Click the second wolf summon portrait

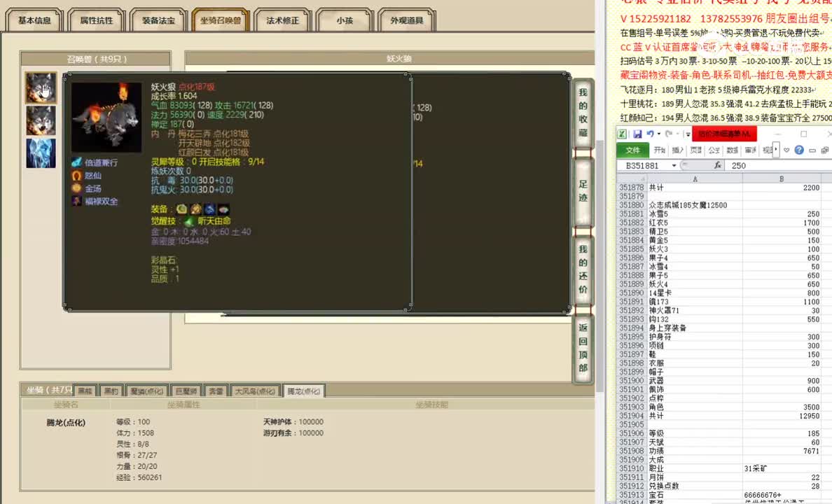tap(41, 120)
